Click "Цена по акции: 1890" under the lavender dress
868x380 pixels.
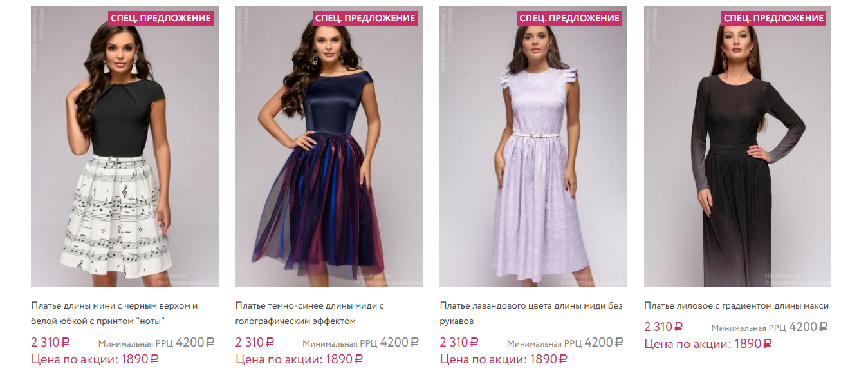[503, 359]
